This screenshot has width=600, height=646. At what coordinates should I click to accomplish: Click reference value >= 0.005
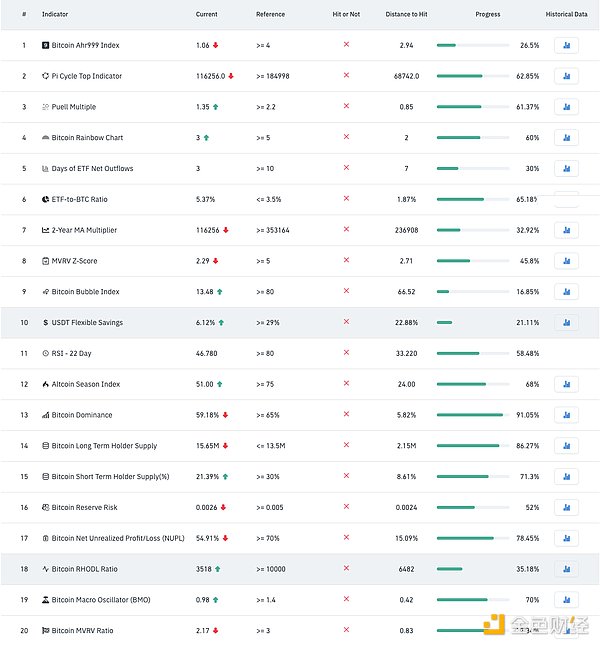click(270, 508)
